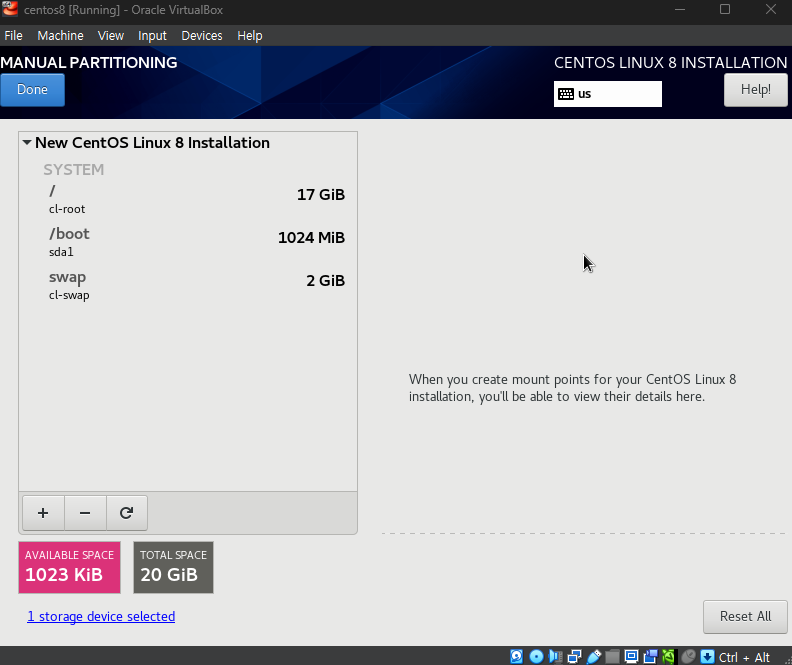Screen dimensions: 792x665
Task: Click the MANUAL PARTITIONING heading
Action: [89, 63]
